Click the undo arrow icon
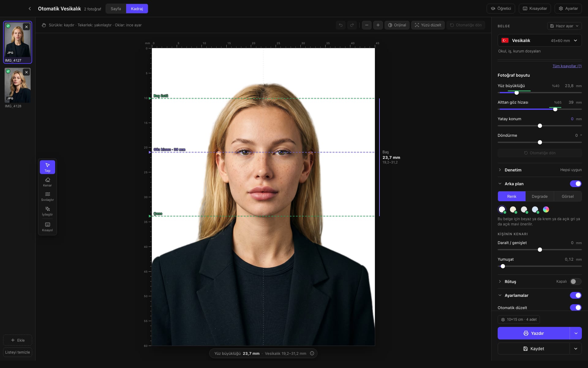 click(341, 25)
